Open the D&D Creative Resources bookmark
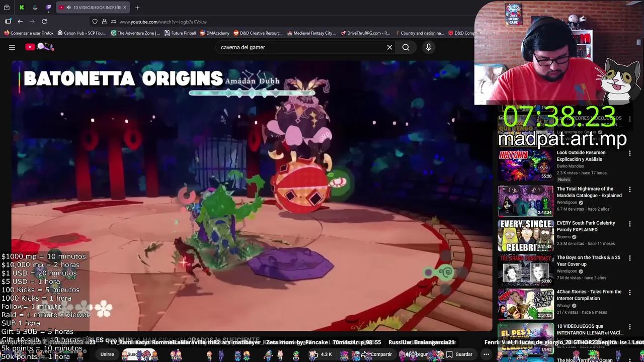Image resolution: width=644 pixels, height=362 pixels. (258, 33)
